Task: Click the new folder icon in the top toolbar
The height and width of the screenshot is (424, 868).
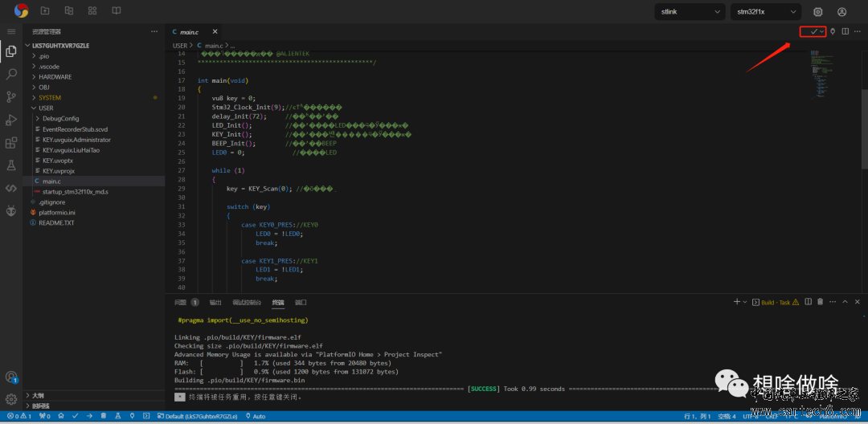Action: click(45, 10)
